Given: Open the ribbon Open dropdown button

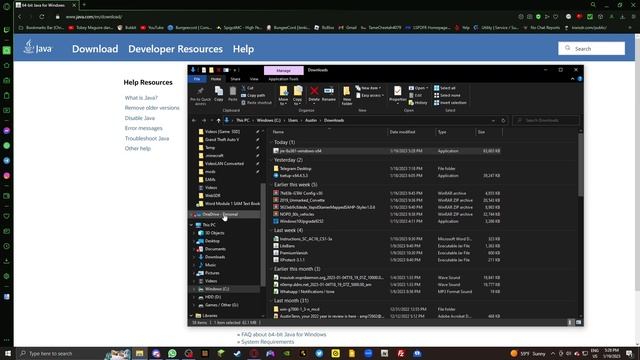Looking at the screenshot, I should click(x=418, y=88).
